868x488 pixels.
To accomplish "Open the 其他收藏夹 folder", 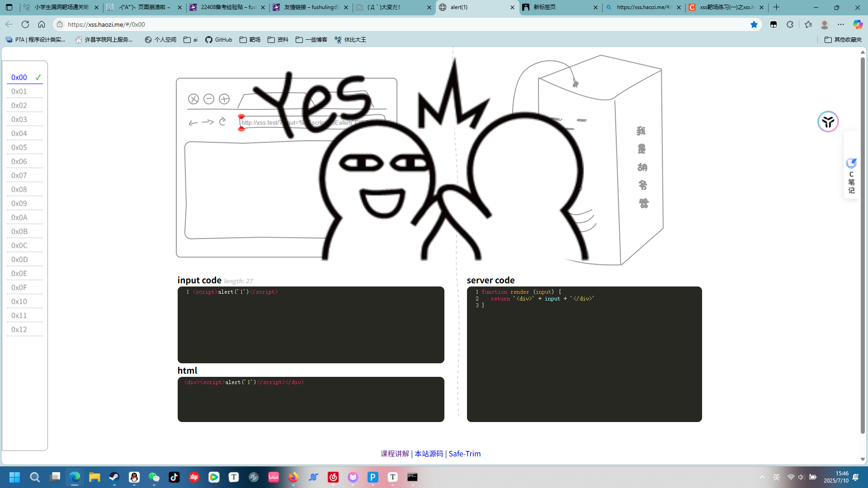I will click(843, 40).
